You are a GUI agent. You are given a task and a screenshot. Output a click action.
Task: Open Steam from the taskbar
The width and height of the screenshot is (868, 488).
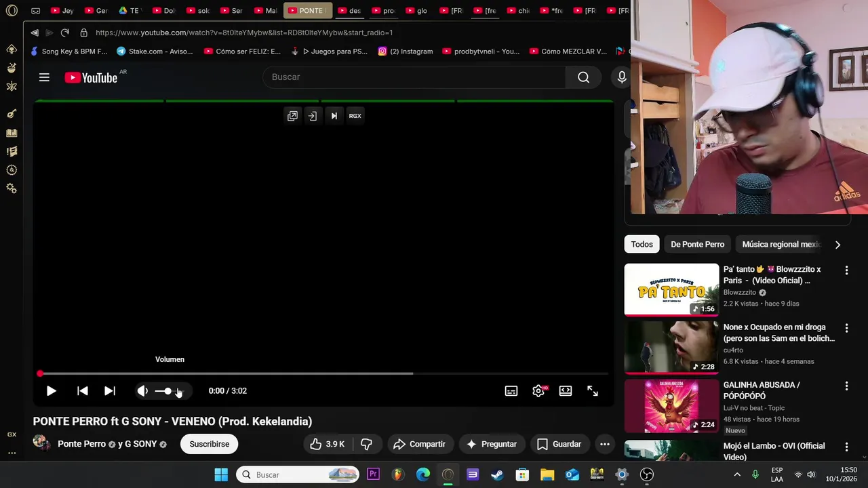[497, 474]
